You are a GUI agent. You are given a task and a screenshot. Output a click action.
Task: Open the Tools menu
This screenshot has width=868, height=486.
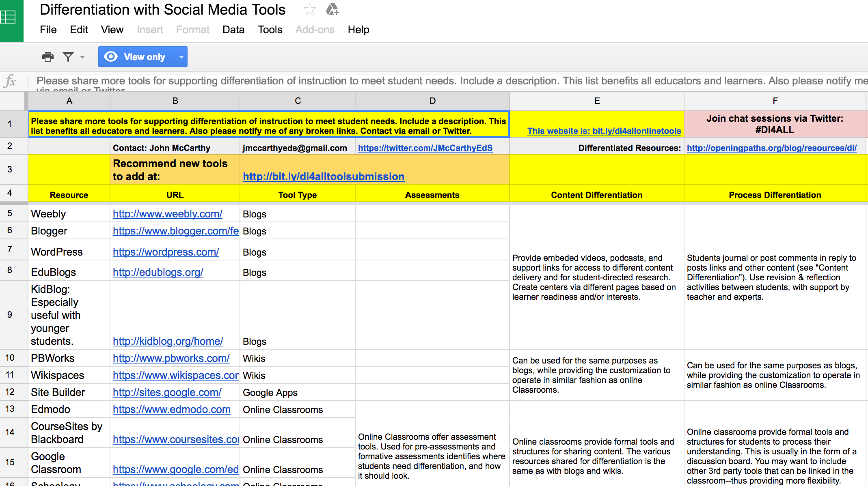(270, 30)
